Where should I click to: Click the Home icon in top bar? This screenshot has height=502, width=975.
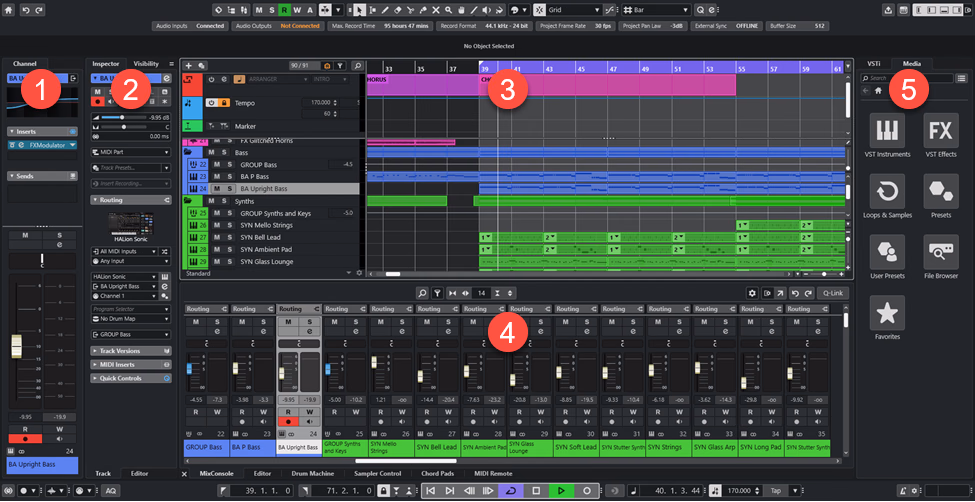(8, 10)
